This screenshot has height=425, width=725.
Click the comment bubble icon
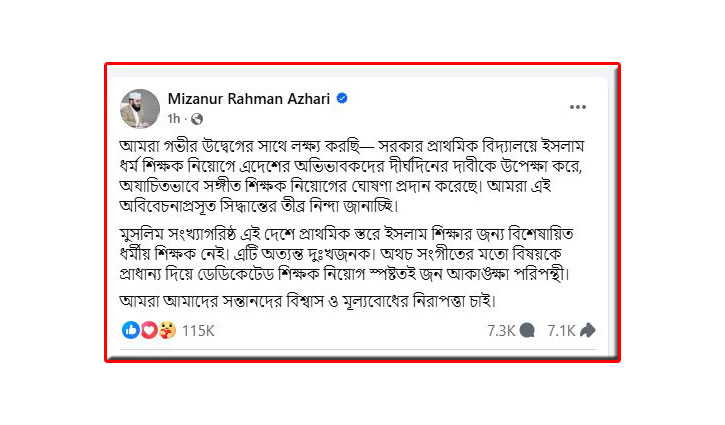pos(527,329)
